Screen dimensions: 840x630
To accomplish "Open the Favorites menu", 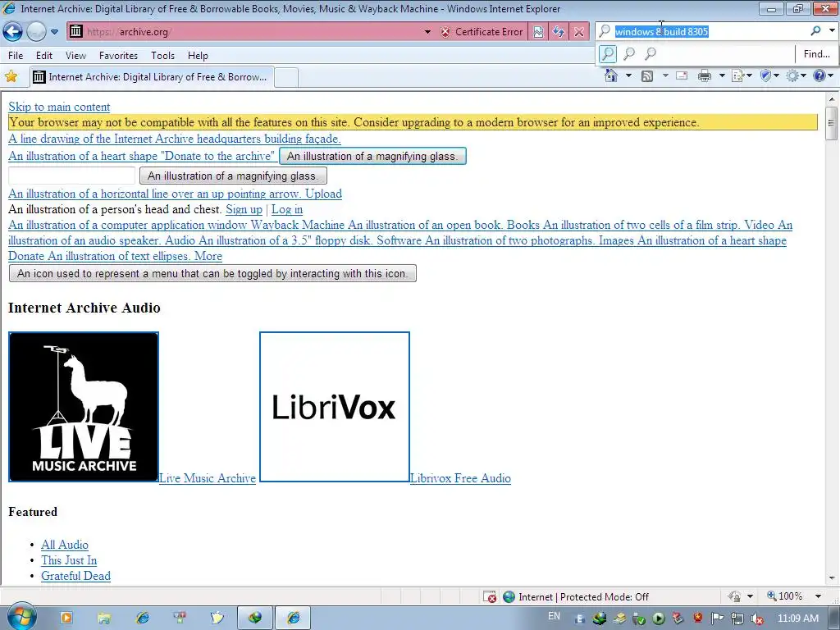I will click(118, 55).
